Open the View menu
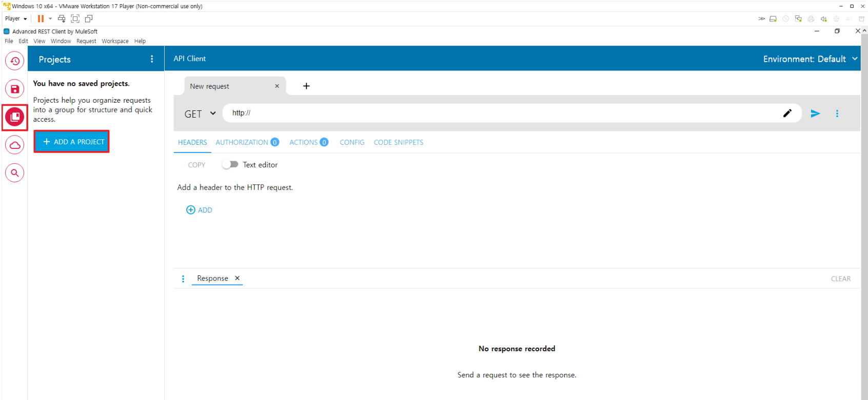Image resolution: width=868 pixels, height=400 pixels. 40,41
